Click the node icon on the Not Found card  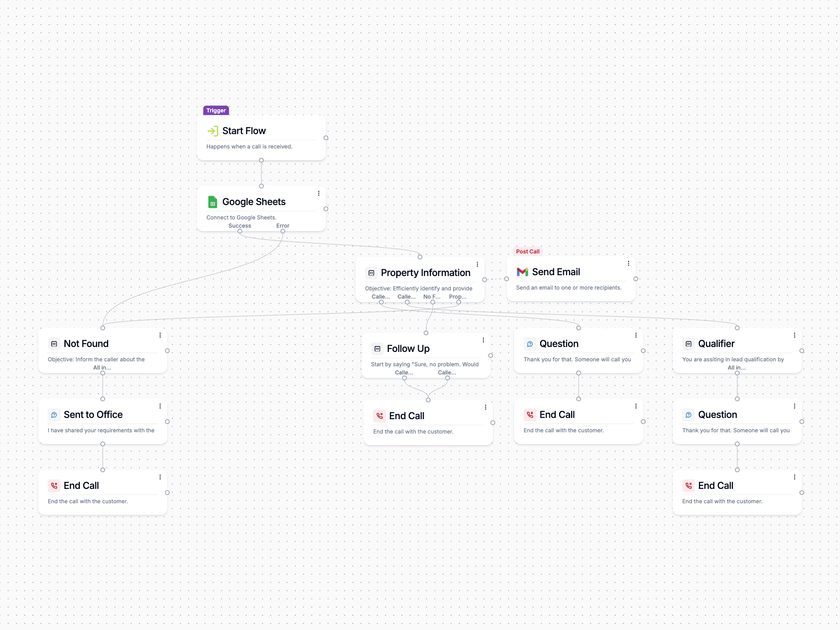pos(54,344)
